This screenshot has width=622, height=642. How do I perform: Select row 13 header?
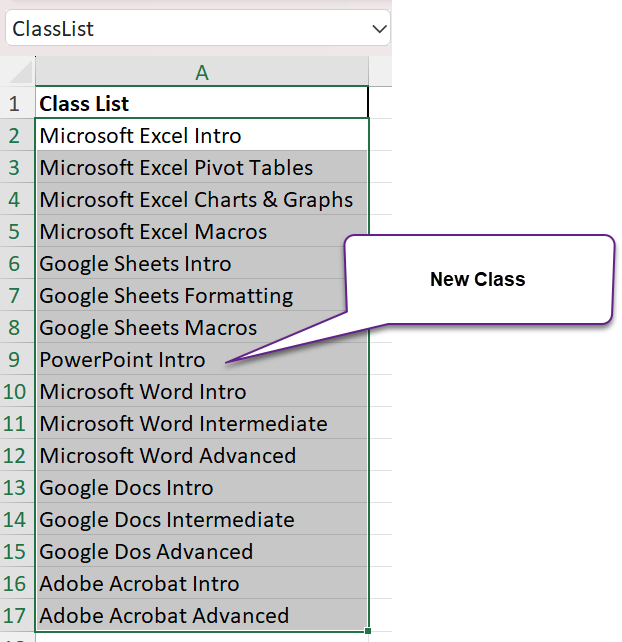[x=17, y=487]
